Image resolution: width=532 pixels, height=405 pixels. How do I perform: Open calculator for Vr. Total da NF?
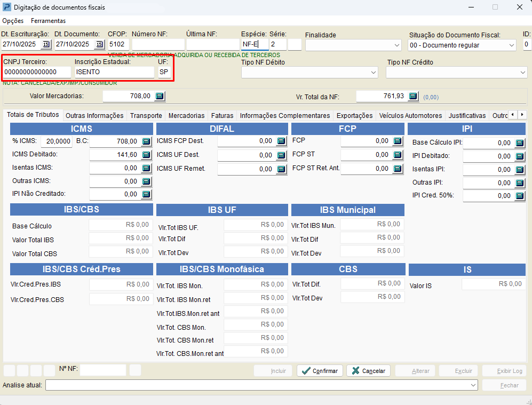tap(413, 96)
